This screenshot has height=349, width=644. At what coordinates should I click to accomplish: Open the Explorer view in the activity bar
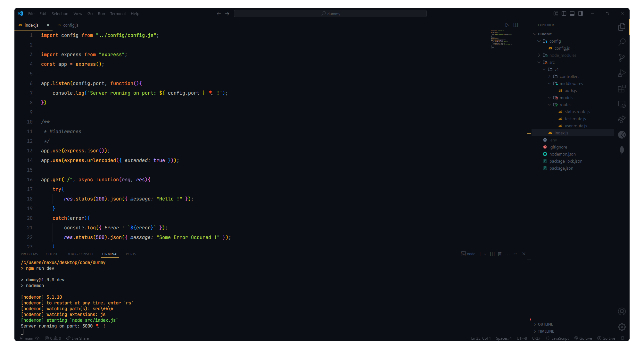pyautogui.click(x=622, y=27)
